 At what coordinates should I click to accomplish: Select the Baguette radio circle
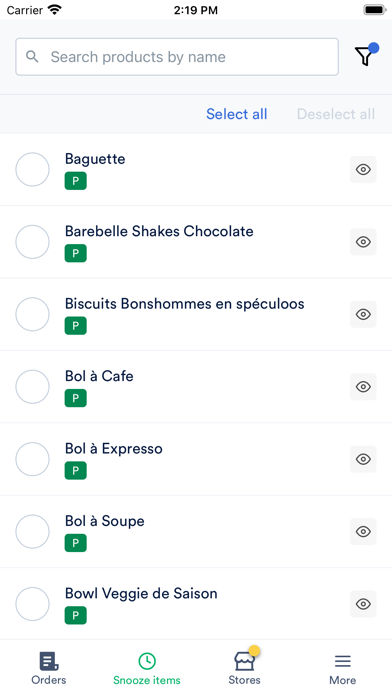point(32,169)
